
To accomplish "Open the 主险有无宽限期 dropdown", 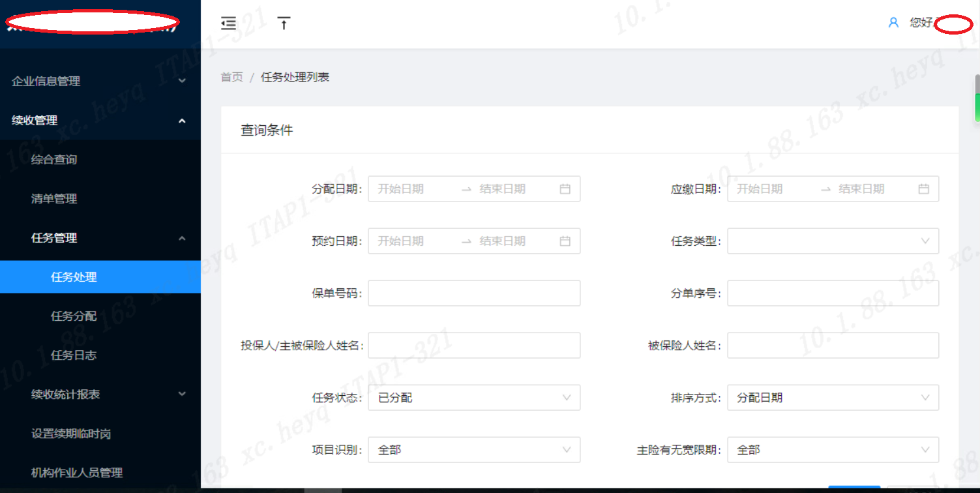I will click(x=833, y=450).
